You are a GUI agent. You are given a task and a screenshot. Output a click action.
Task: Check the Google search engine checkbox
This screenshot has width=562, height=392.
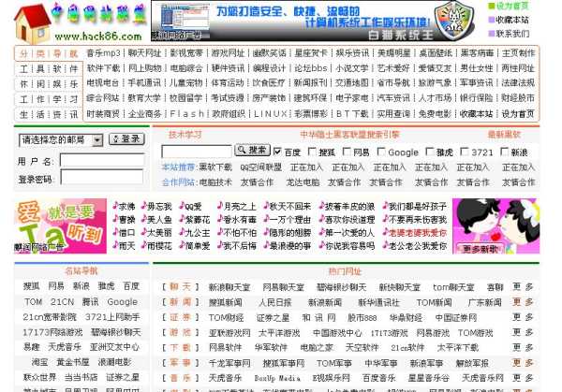tap(381, 152)
